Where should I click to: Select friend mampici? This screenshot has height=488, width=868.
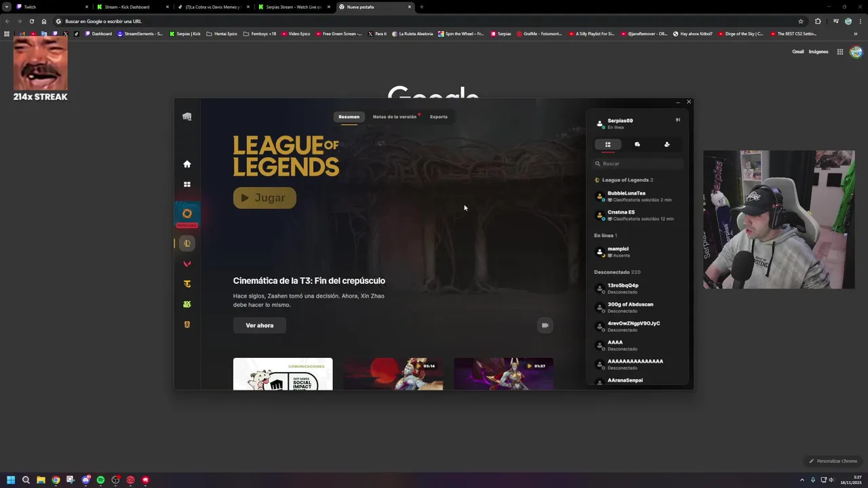tap(637, 252)
